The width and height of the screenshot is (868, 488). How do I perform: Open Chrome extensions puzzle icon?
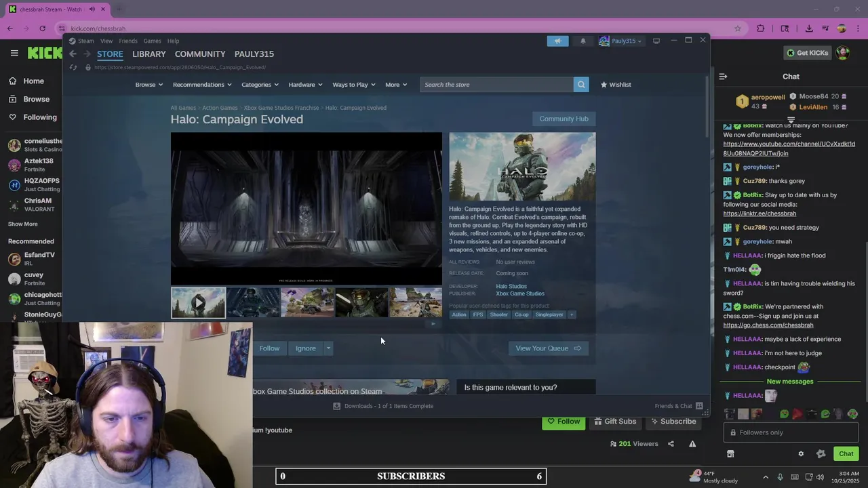[760, 28]
